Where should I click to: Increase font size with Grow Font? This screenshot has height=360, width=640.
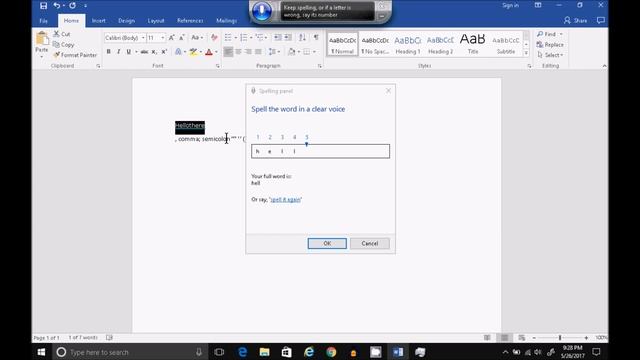point(171,38)
